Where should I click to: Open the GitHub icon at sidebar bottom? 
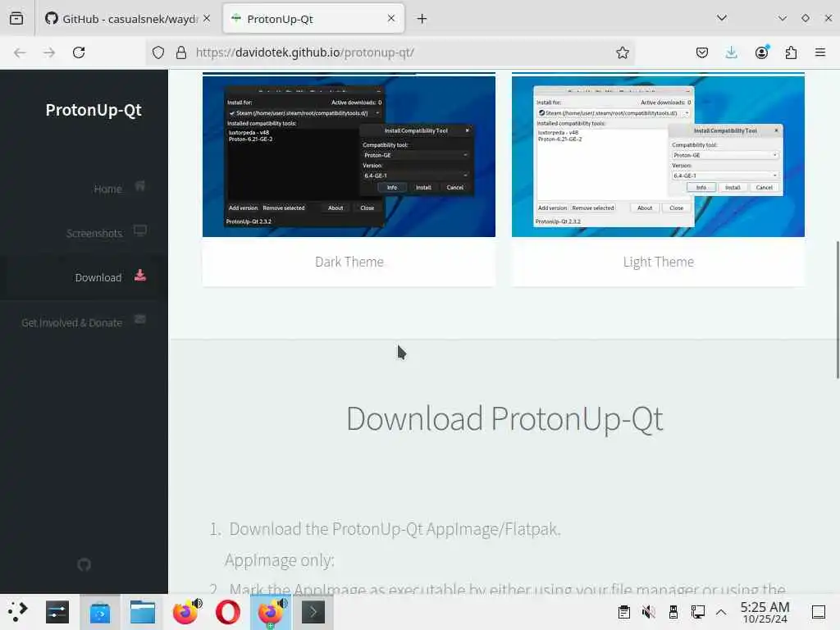(84, 564)
